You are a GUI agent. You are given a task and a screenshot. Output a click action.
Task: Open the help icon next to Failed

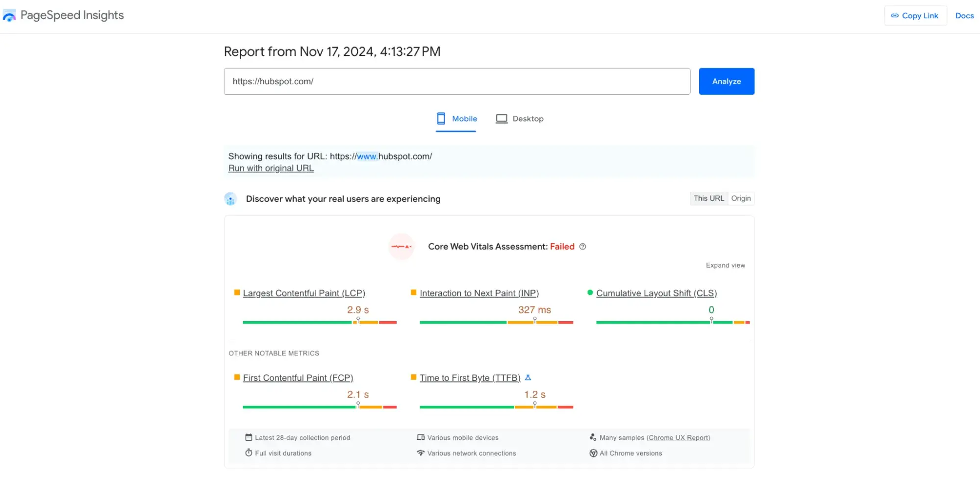[x=582, y=247]
